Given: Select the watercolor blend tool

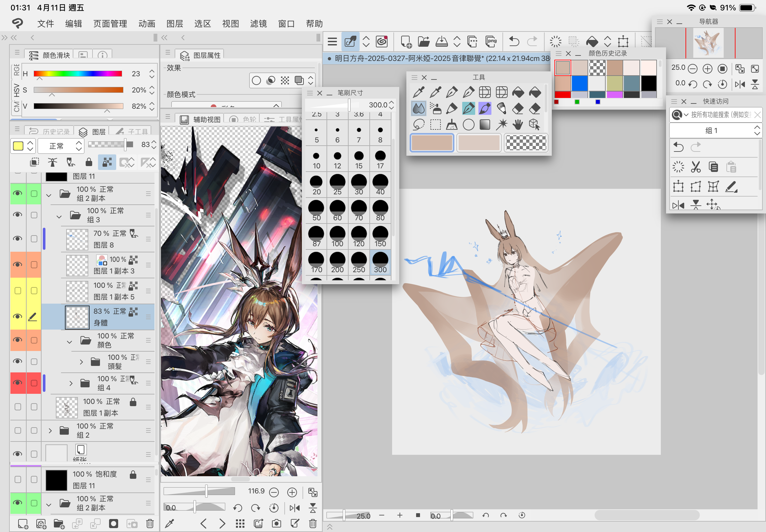Looking at the screenshot, I should pos(418,108).
